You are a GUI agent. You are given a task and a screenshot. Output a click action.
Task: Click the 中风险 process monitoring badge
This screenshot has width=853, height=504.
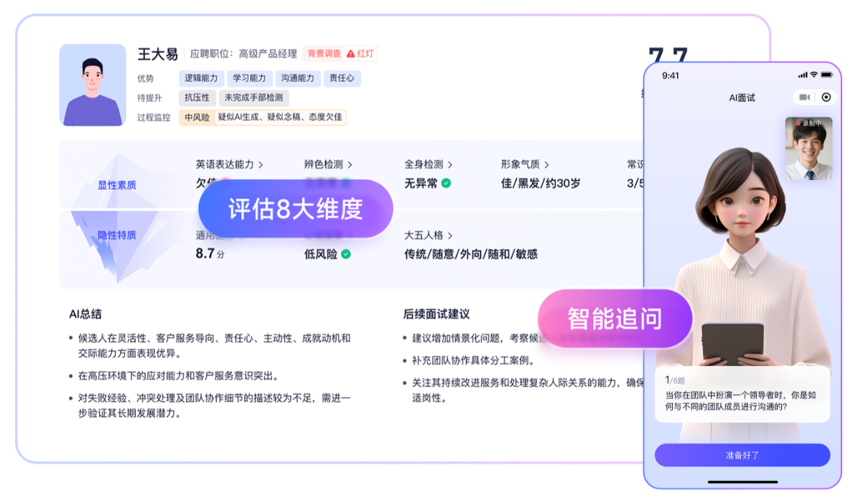197,117
